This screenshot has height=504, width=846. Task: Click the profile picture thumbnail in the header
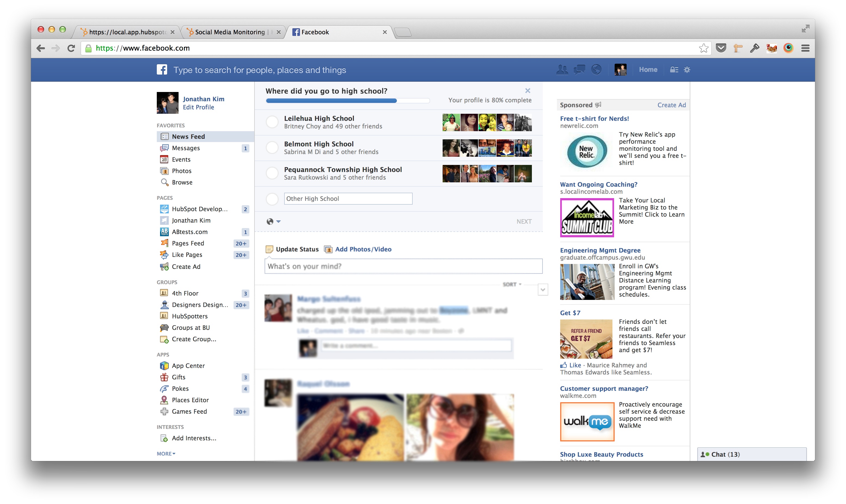621,70
